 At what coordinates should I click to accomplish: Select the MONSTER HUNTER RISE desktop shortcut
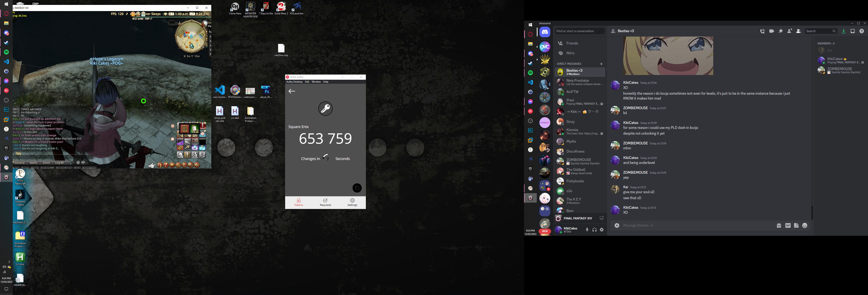pos(250,10)
